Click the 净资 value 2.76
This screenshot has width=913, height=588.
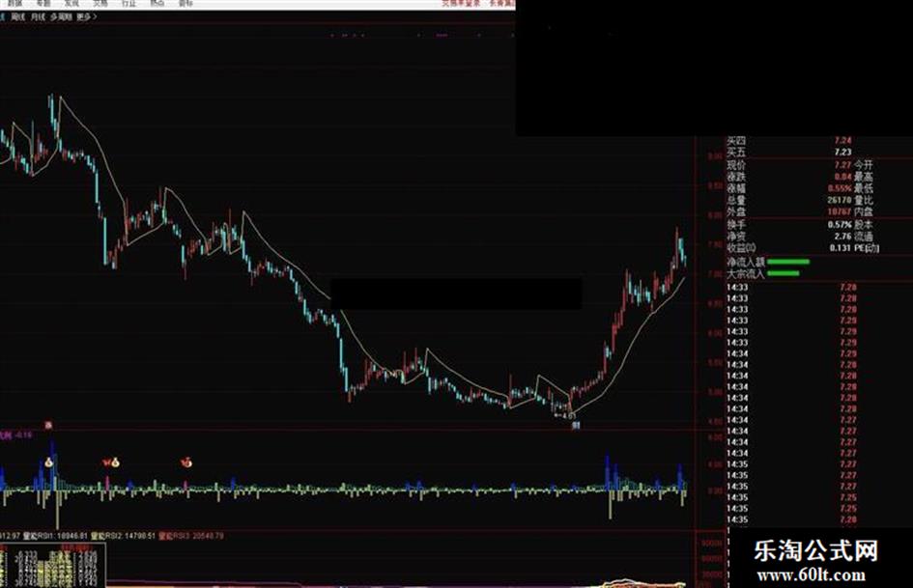click(842, 237)
